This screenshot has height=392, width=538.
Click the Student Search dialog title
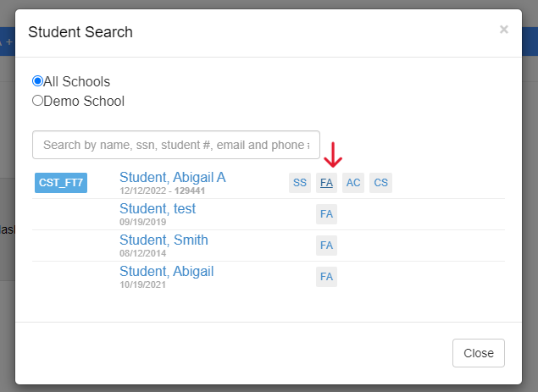(80, 32)
